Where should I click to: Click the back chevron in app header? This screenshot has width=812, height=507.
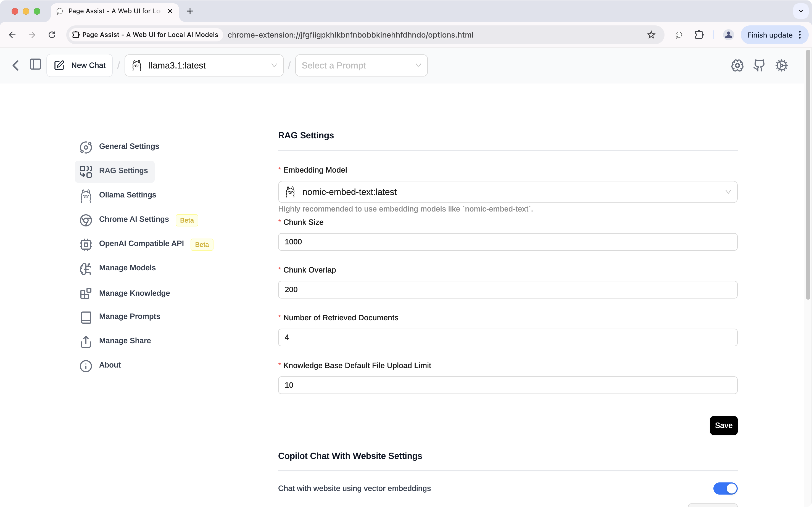(15, 65)
